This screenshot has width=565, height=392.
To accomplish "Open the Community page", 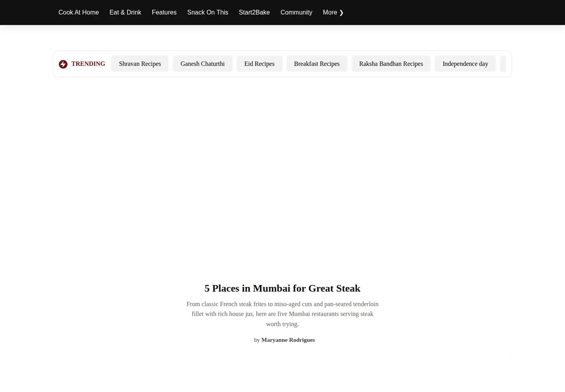I will click(296, 13).
